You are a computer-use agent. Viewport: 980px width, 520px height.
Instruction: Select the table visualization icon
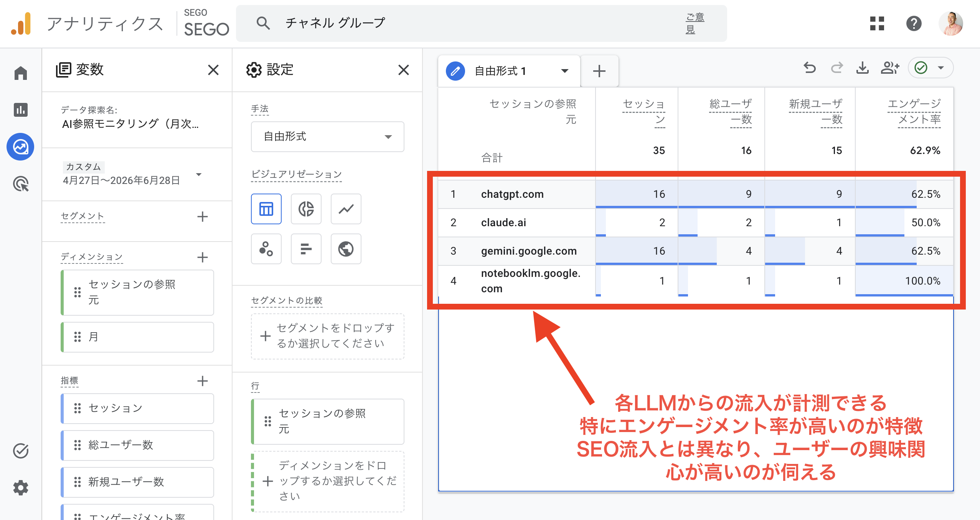coord(266,209)
